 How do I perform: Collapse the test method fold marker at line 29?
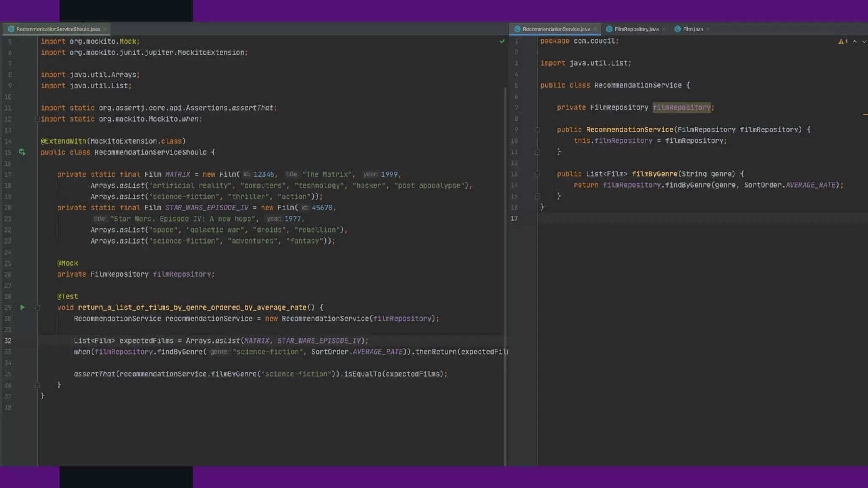[37, 308]
